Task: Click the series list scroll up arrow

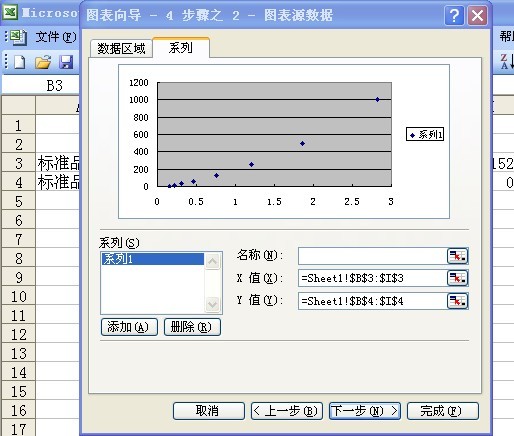Action: tap(213, 261)
